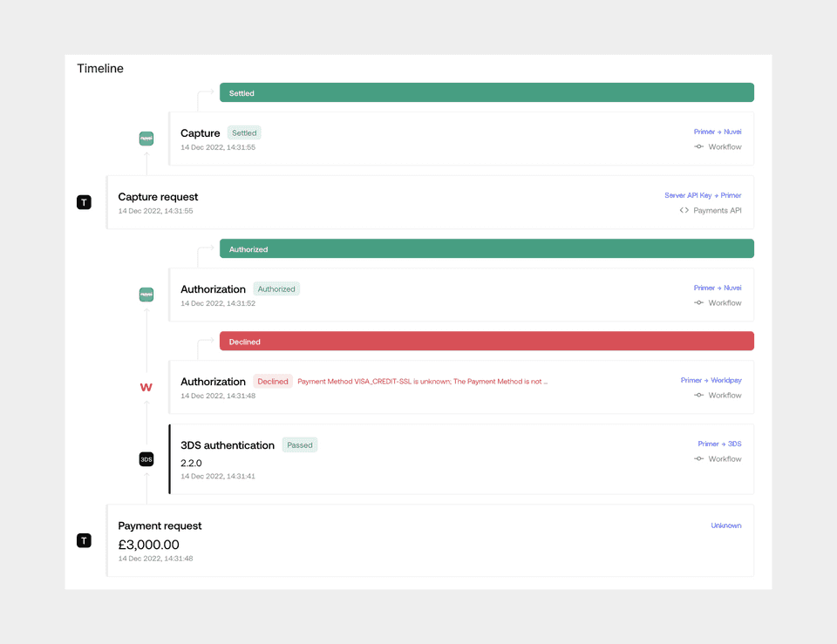Click Workflow label in Authorized authorization row
Viewport: 837px width, 644px height.
[725, 303]
